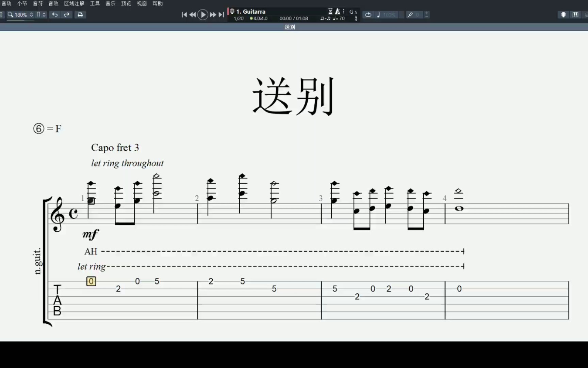Fast forward to the next bar

click(213, 15)
